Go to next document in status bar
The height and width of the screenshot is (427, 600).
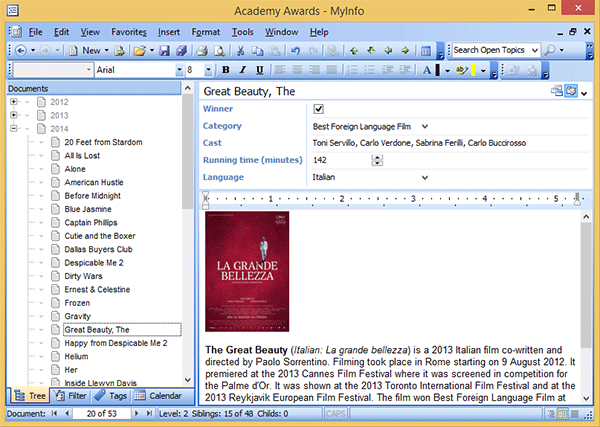click(x=136, y=414)
